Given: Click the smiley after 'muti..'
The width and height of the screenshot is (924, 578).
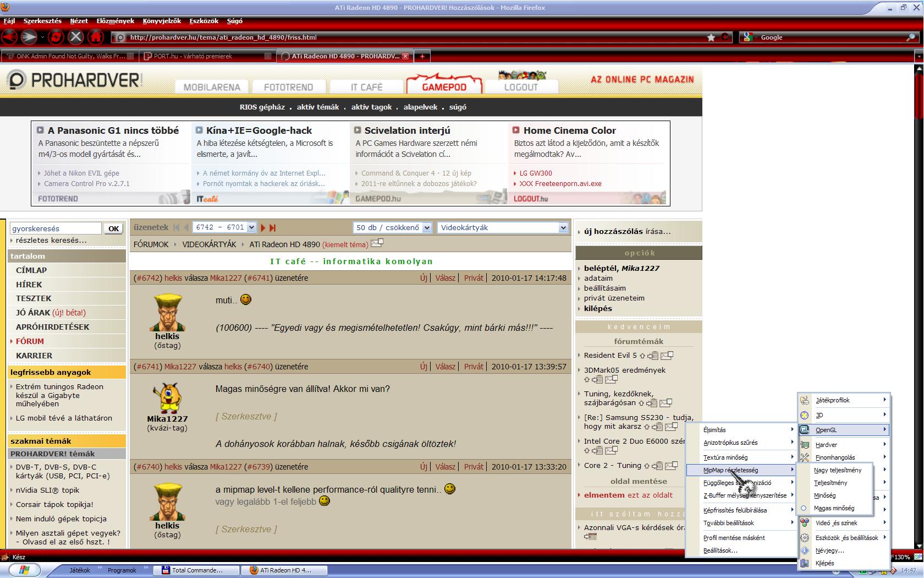Looking at the screenshot, I should [246, 299].
